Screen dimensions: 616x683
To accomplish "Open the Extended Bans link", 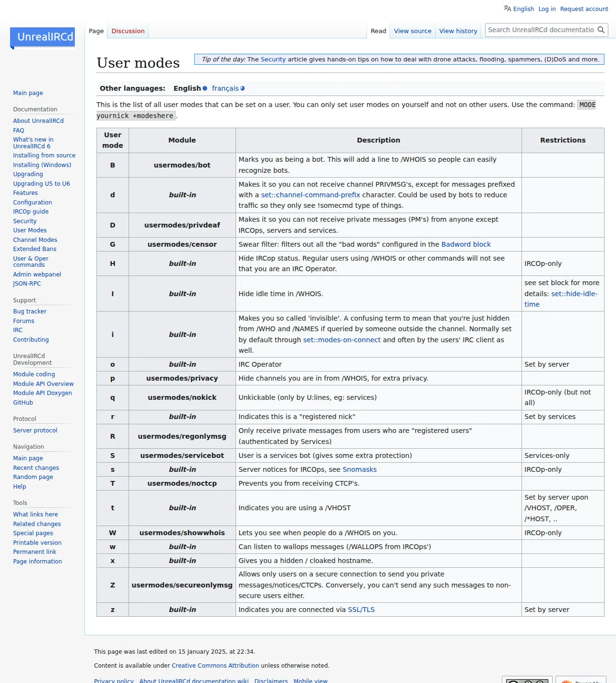I will (x=35, y=249).
